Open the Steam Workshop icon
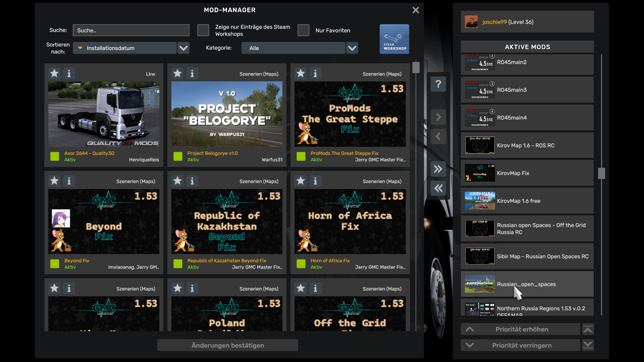Screen dimensions: 644x362 pyautogui.click(x=394, y=39)
